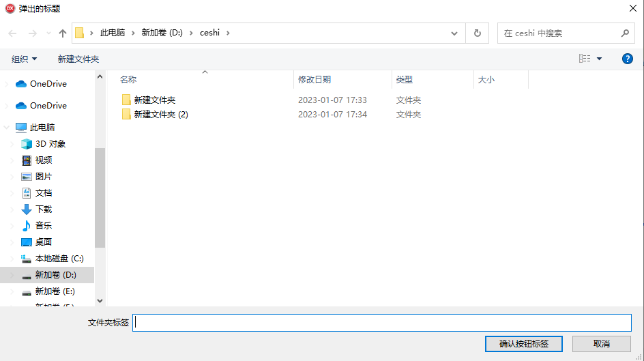Click the 新加卷 (E:) drive icon
This screenshot has width=644, height=361.
(x=27, y=292)
